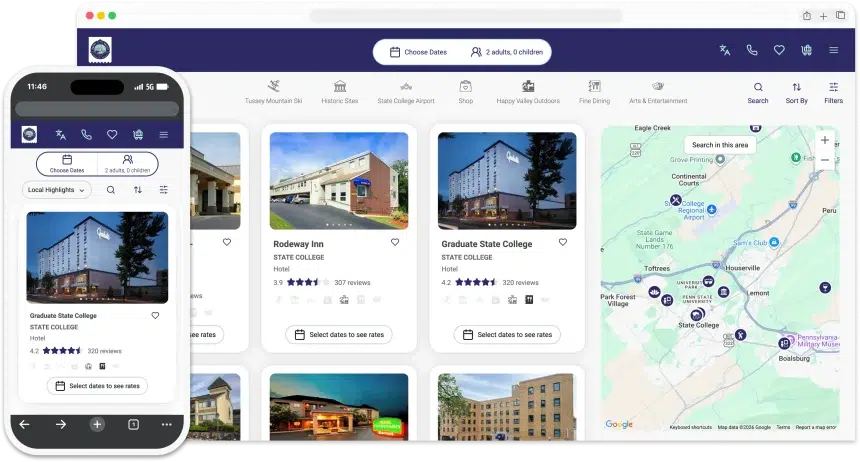Click the translate icon in phone header

tap(60, 134)
